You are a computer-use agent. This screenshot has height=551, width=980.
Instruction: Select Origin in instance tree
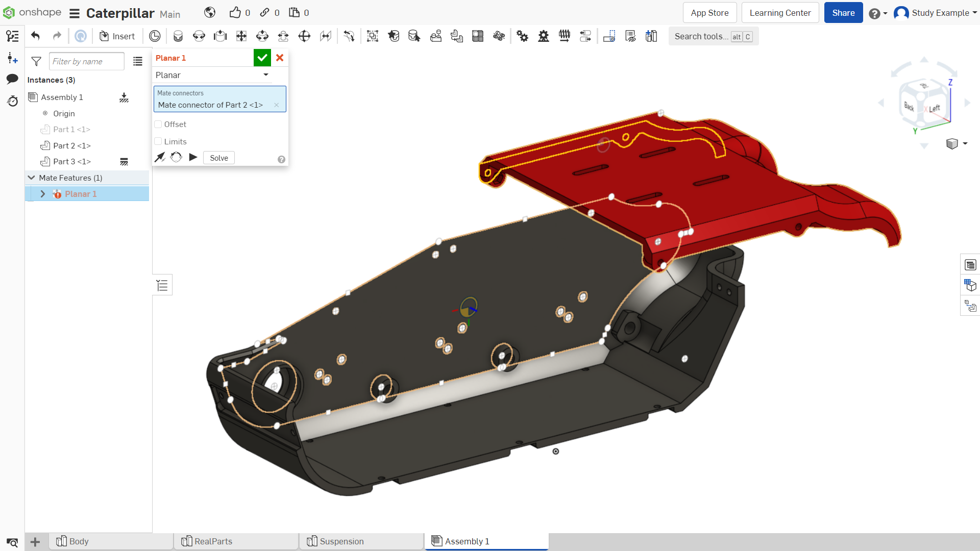[64, 113]
